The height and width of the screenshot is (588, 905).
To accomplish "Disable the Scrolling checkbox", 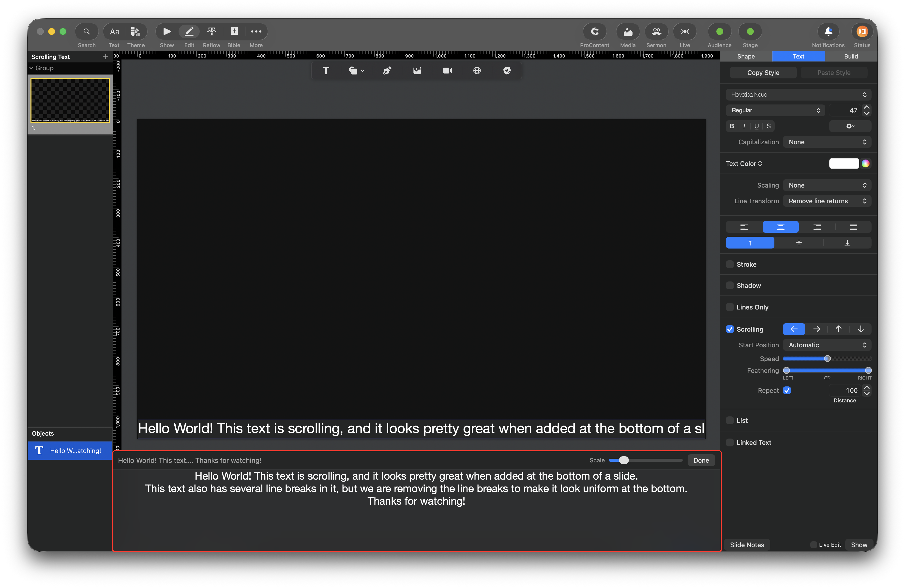I will (730, 329).
